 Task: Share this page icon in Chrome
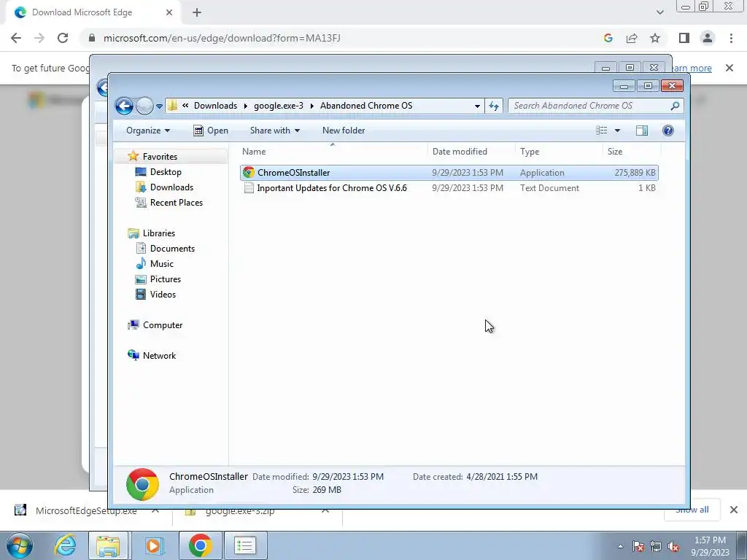tap(632, 38)
